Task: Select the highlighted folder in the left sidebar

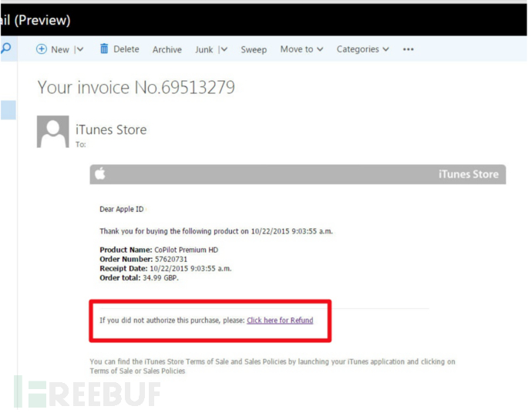Action: [7, 110]
